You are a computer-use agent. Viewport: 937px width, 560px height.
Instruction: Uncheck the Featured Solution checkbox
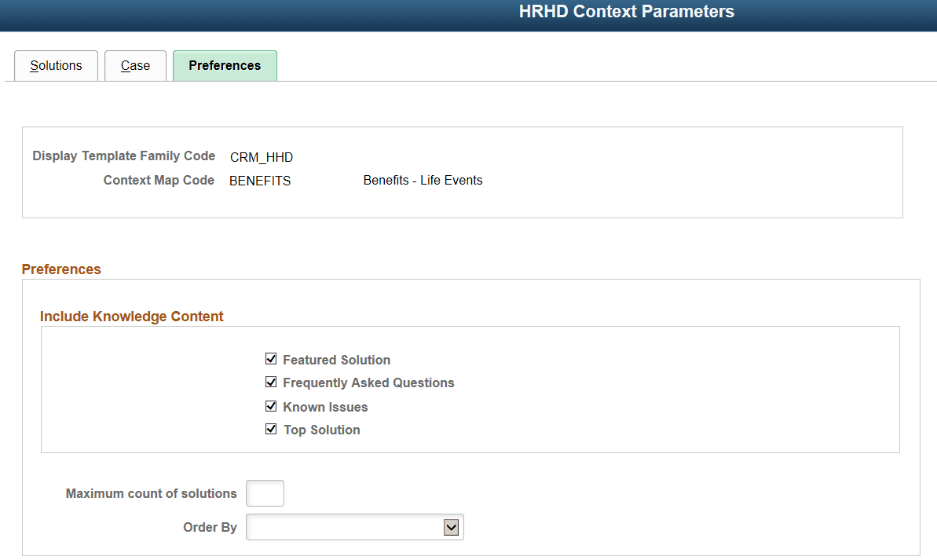click(x=271, y=359)
